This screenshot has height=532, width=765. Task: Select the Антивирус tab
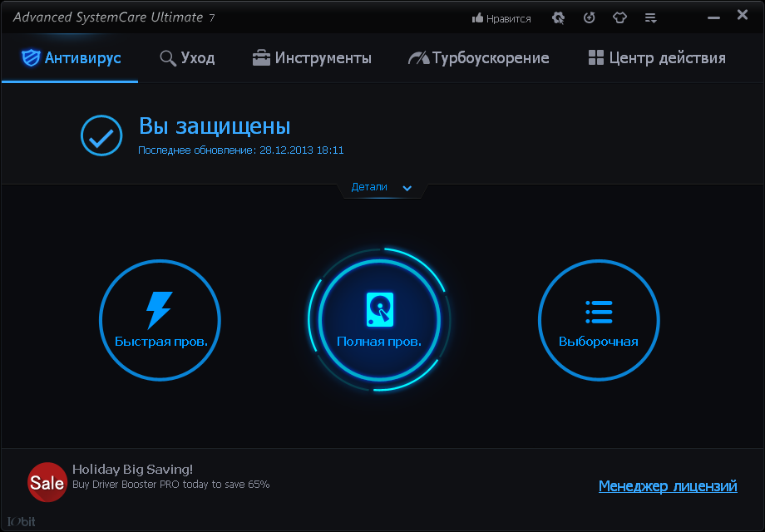tap(69, 58)
